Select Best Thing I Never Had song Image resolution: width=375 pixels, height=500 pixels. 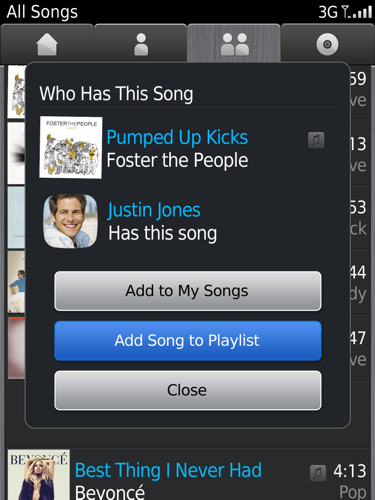pos(168,470)
